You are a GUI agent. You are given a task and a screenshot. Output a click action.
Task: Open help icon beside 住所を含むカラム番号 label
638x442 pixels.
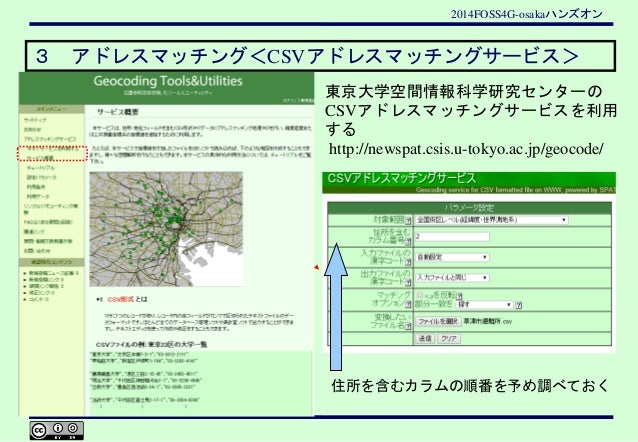tap(408, 242)
